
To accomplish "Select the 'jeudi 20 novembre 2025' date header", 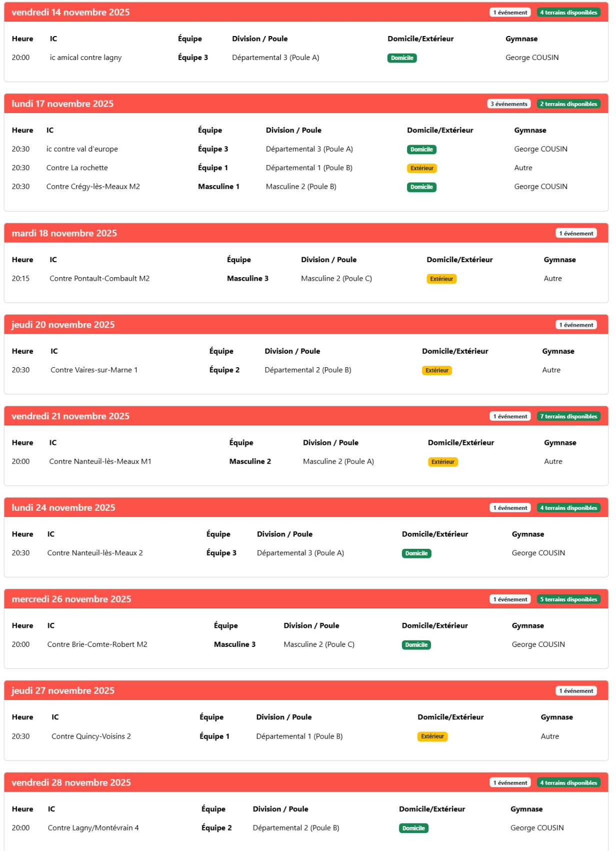I will 63,325.
